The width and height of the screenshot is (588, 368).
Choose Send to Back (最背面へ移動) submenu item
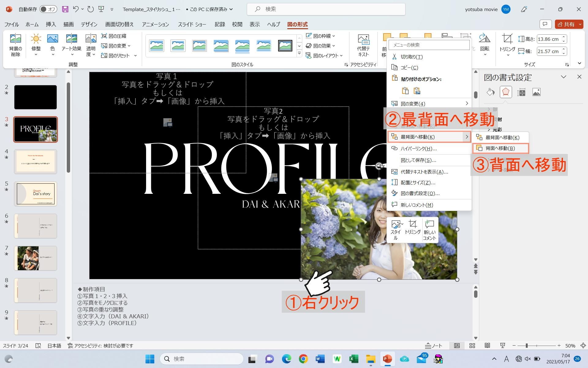[x=500, y=137]
